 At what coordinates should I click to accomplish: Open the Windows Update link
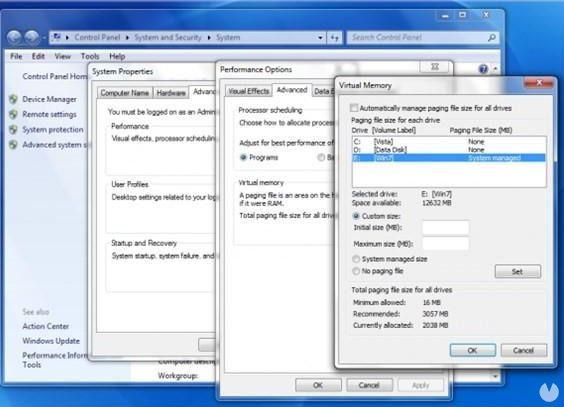51,341
